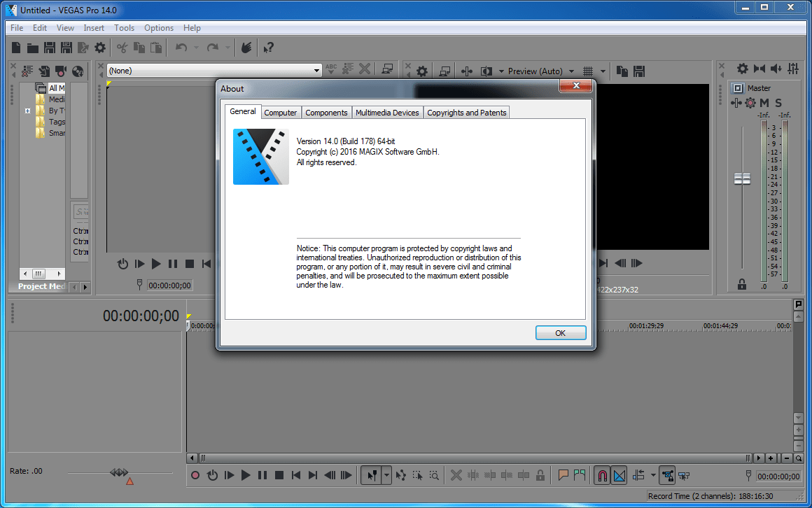Import media icon in Project Media panel
The image size is (812, 508).
tap(45, 71)
